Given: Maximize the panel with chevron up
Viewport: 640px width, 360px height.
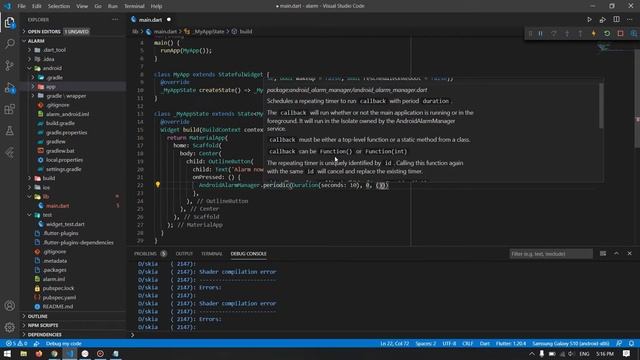Looking at the screenshot, I should click(616, 253).
